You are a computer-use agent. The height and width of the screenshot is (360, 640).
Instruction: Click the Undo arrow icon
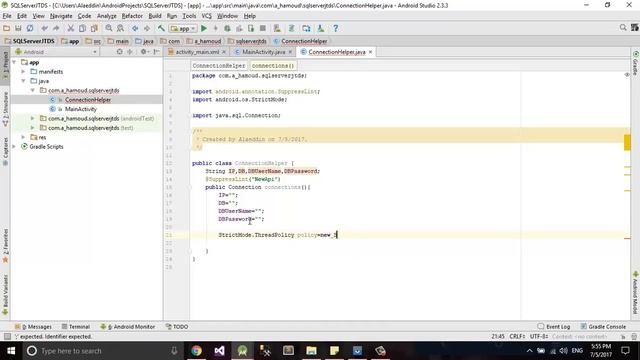click(x=44, y=28)
